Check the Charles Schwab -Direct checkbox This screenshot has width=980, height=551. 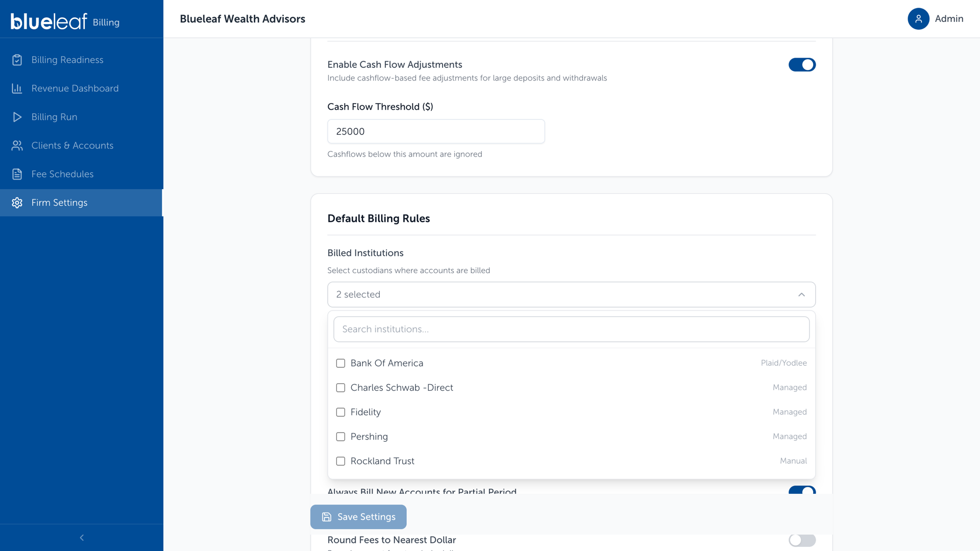click(x=340, y=388)
